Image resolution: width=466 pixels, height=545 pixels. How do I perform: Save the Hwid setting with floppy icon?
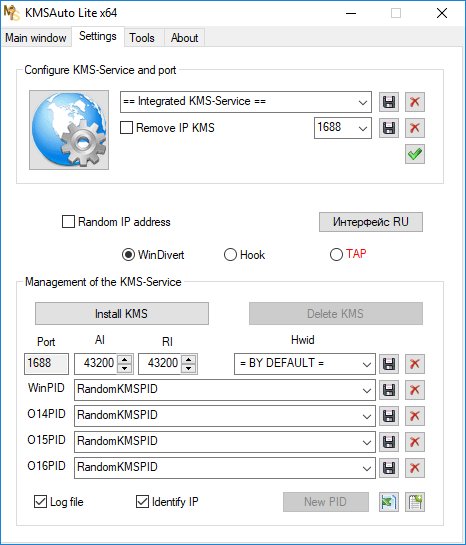(x=389, y=364)
